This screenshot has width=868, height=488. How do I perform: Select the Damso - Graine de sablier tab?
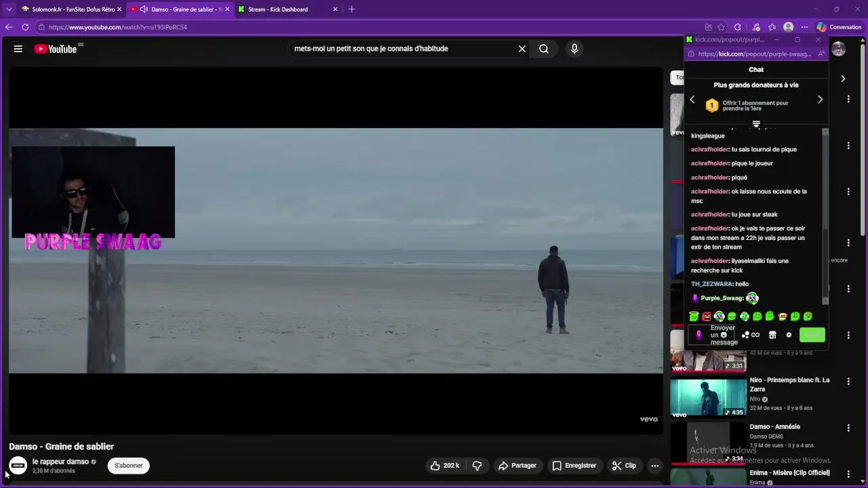point(180,9)
